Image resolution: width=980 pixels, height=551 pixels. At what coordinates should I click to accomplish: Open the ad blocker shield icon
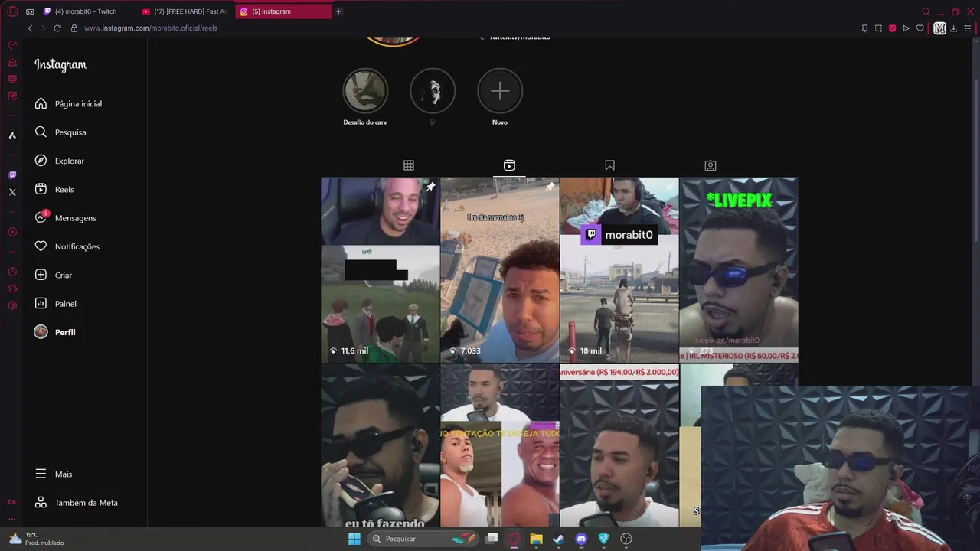click(x=892, y=28)
